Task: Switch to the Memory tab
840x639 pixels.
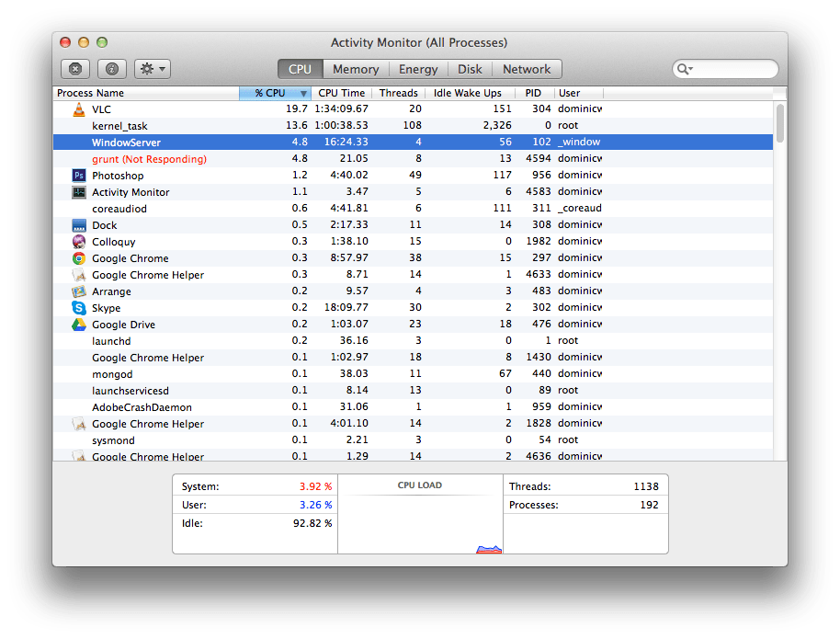Action: [x=356, y=69]
